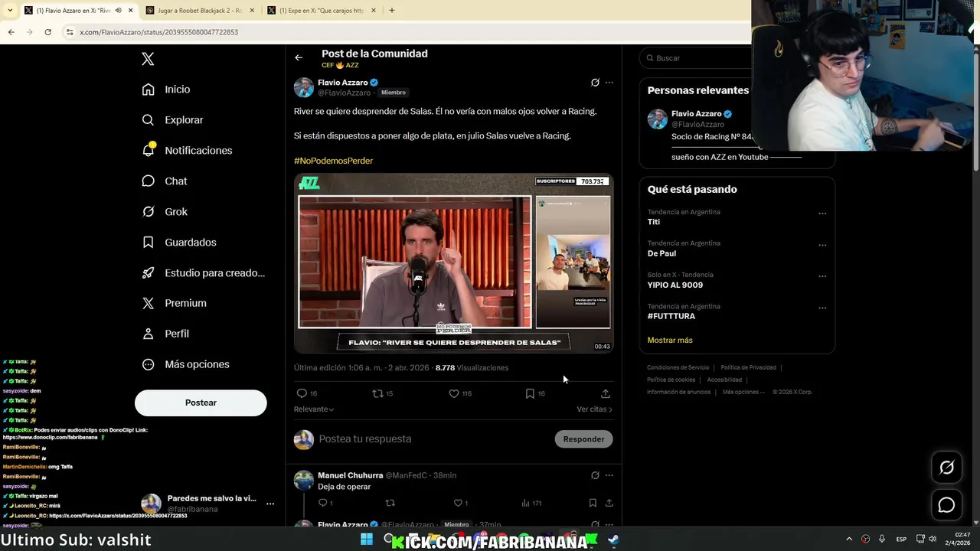Share the main post
The width and height of the screenshot is (980, 551).
click(606, 393)
